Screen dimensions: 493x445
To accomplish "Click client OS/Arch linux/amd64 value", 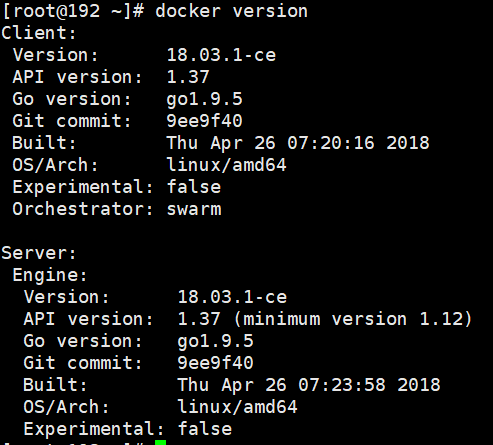I will (x=226, y=165).
